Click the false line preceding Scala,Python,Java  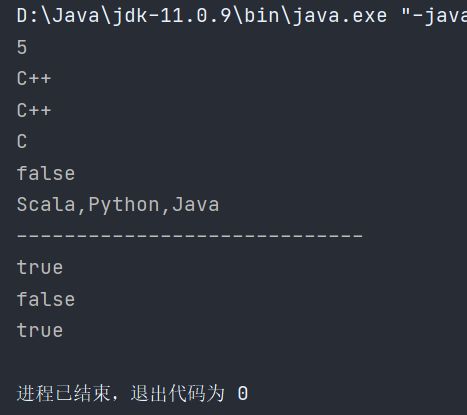coord(46,173)
